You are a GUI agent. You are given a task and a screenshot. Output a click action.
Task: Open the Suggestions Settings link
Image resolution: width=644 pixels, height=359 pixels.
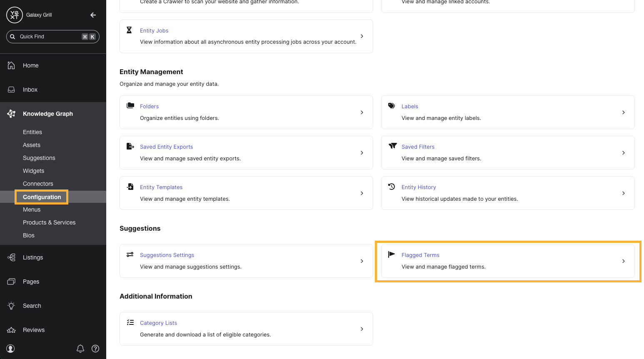click(x=167, y=255)
